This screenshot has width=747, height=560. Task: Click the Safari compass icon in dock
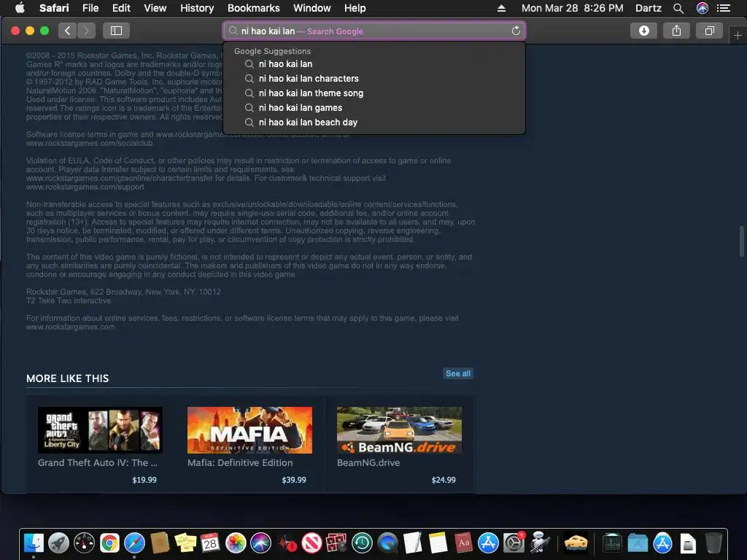pyautogui.click(x=135, y=542)
